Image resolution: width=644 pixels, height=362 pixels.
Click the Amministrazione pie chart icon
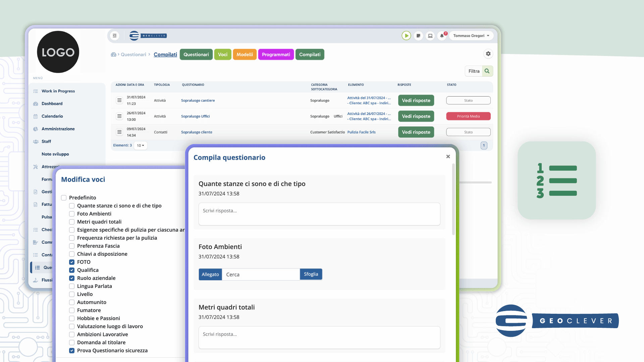(x=36, y=129)
